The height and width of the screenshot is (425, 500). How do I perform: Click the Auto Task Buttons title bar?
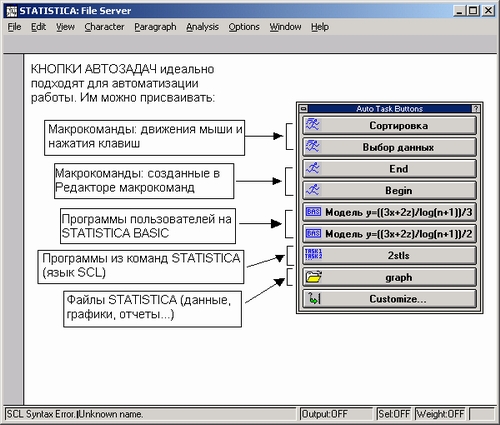pyautogui.click(x=389, y=109)
